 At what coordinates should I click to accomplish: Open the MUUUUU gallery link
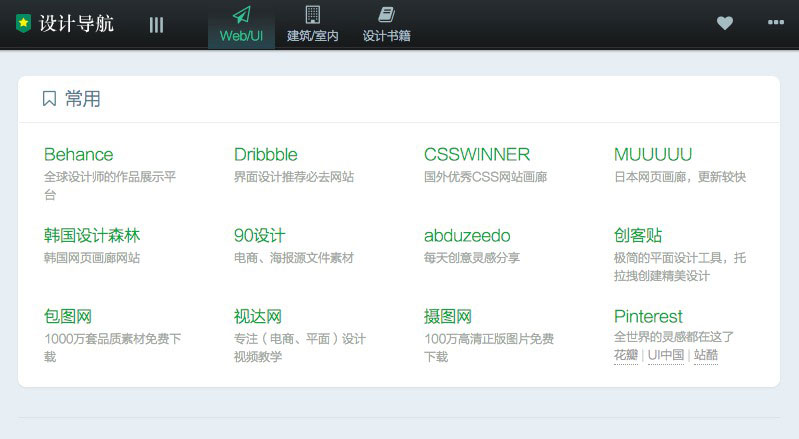point(652,154)
